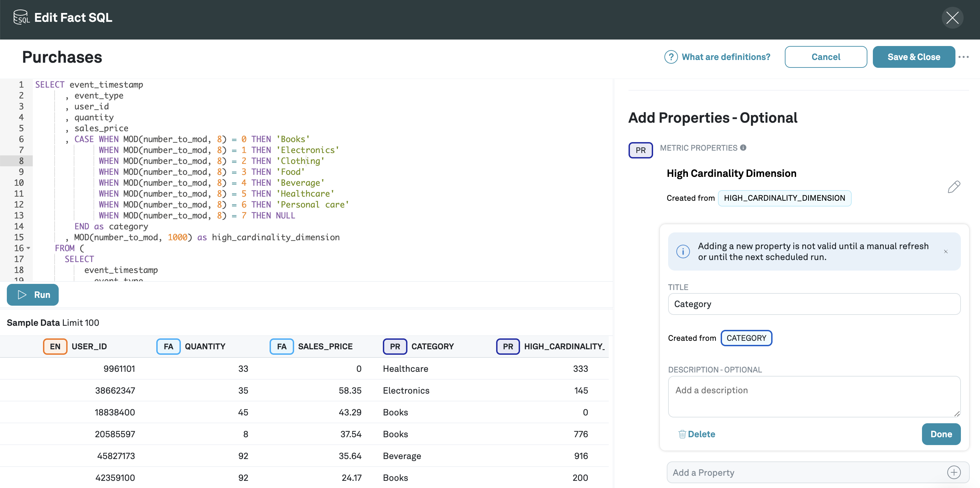Click the delete trash icon for Category property
The image size is (980, 488).
681,434
